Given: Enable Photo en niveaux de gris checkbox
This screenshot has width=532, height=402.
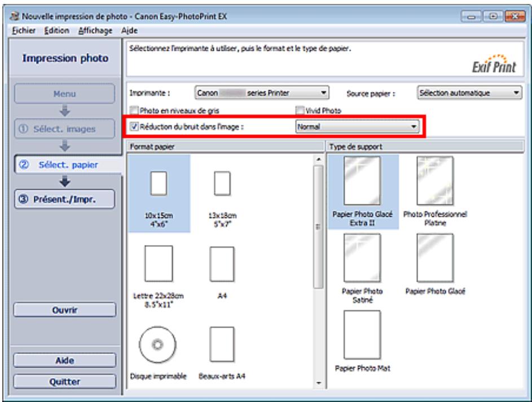Looking at the screenshot, I should (x=134, y=110).
